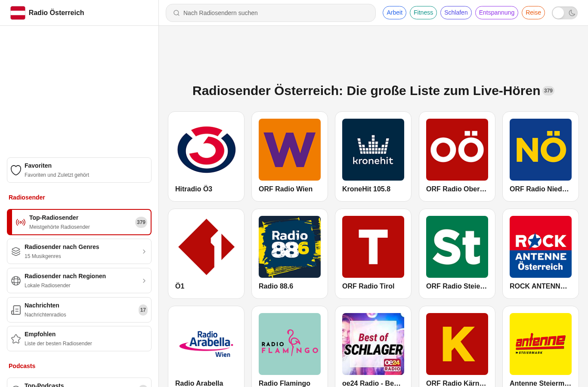This screenshot has height=387, width=588.
Task: Click the globe icon for Radiosender nach Regionen
Action: click(x=16, y=281)
